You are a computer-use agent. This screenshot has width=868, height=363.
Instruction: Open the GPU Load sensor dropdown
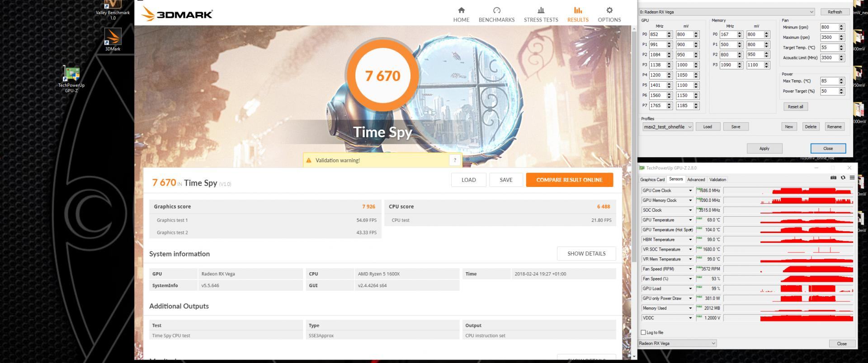690,289
